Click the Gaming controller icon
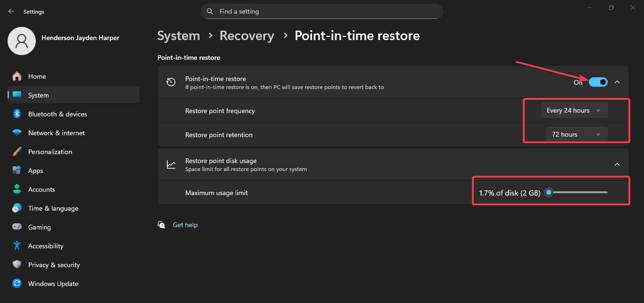 point(17,227)
